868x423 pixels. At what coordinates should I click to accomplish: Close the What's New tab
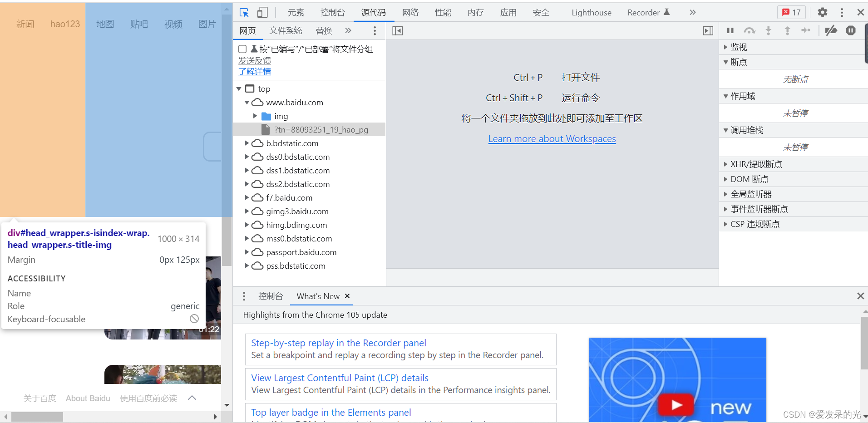[347, 296]
